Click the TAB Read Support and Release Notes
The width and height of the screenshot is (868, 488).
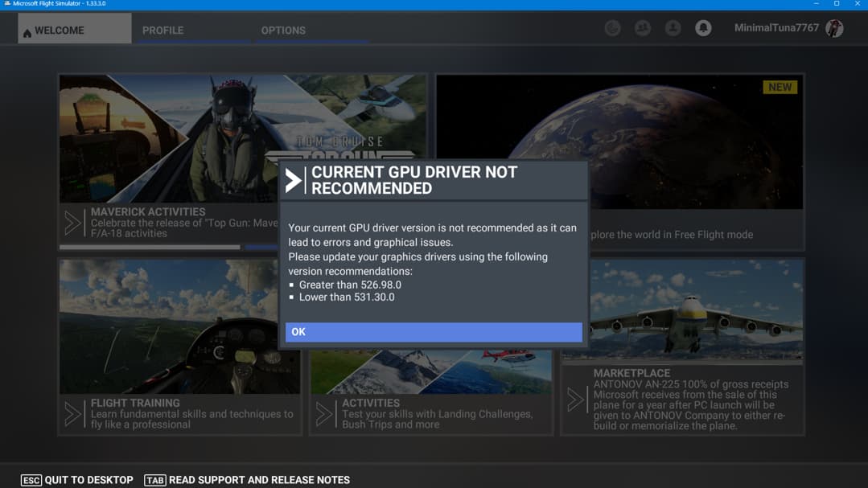(x=247, y=480)
